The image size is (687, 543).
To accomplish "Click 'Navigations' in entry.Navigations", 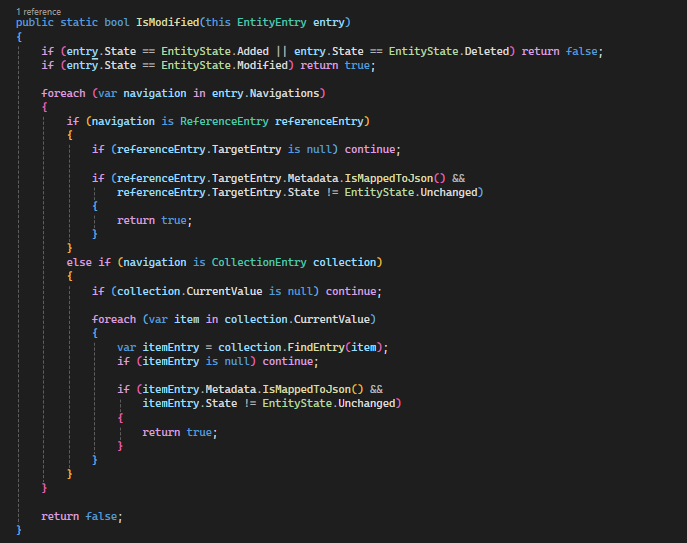I will coord(284,93).
